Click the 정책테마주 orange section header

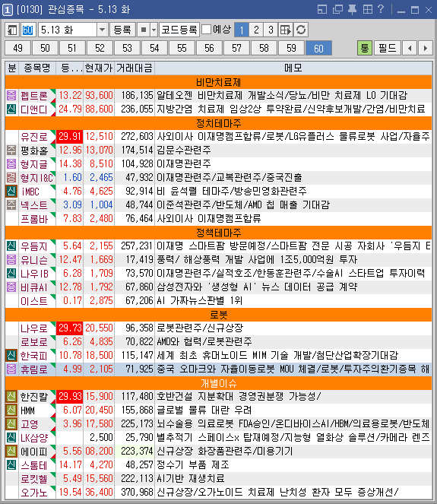point(219,233)
